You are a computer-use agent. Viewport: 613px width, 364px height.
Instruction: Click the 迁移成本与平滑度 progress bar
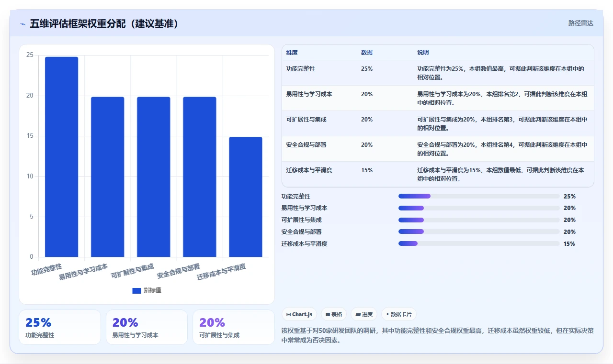(479, 243)
